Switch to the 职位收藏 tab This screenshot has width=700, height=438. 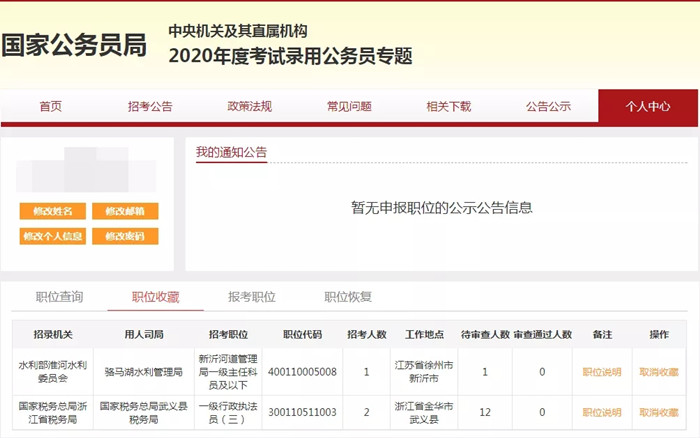(155, 297)
